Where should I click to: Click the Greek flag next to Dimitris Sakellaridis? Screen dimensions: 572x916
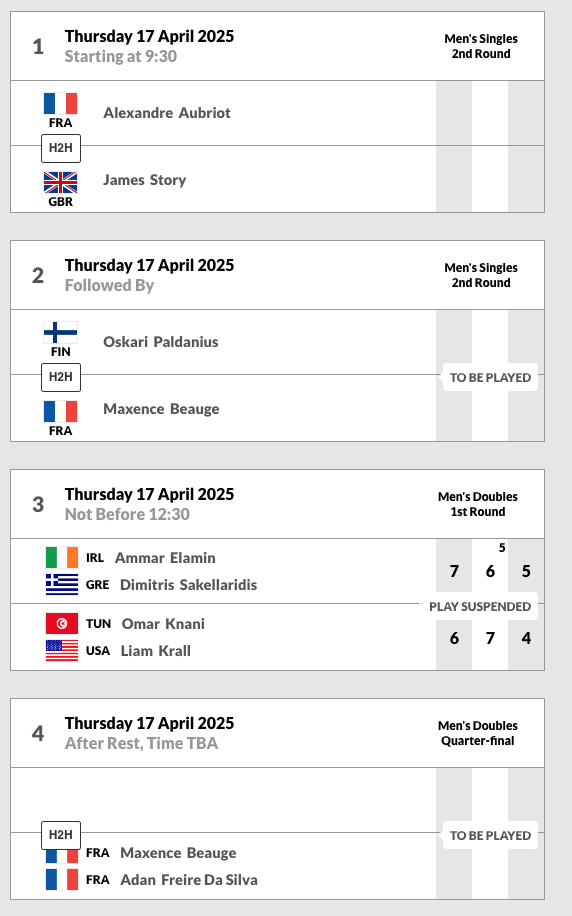(x=62, y=584)
